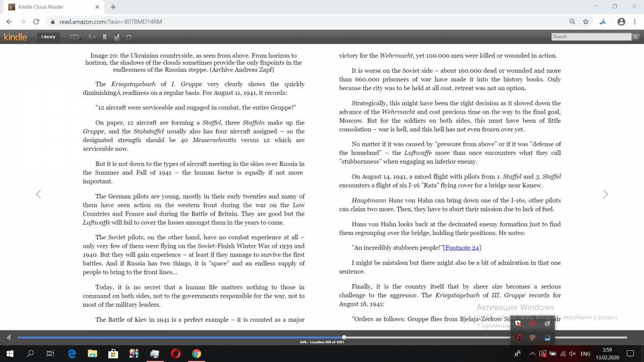Click the unread part of location bar
The height and width of the screenshot is (362, 644).
[486, 337]
